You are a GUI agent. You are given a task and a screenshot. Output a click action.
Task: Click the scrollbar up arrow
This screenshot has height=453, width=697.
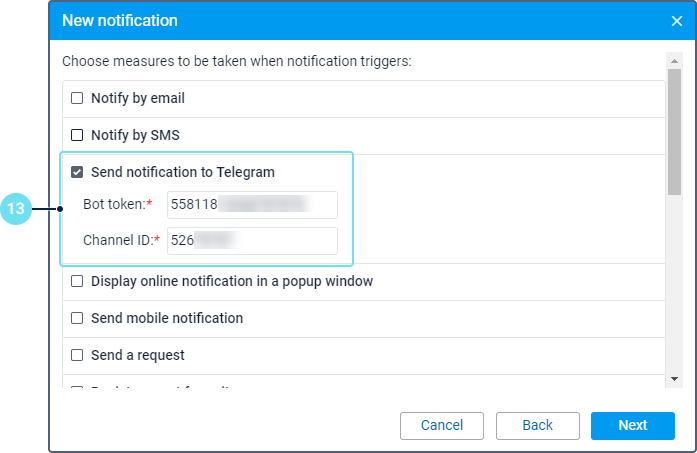pos(675,60)
